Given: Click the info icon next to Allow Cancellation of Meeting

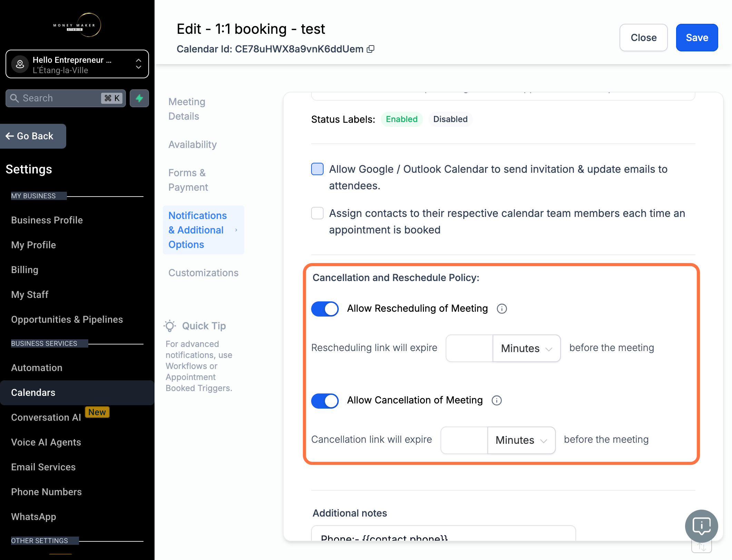Looking at the screenshot, I should [x=496, y=400].
